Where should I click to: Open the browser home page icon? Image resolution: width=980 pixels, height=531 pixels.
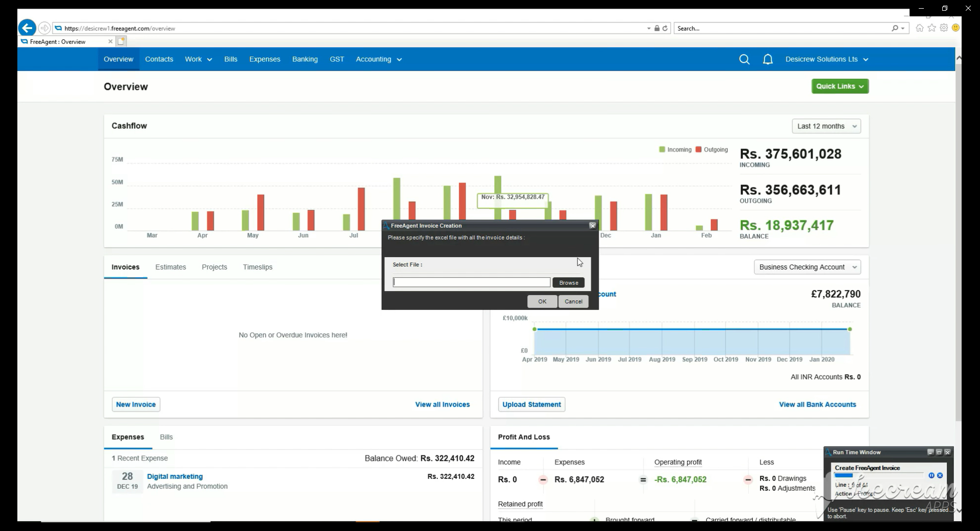919,28
